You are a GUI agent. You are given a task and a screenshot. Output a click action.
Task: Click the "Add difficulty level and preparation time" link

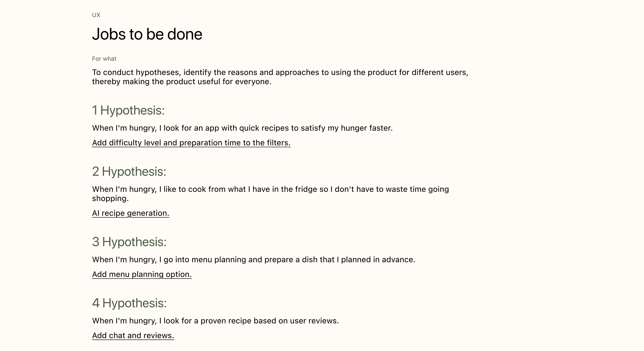coord(191,143)
